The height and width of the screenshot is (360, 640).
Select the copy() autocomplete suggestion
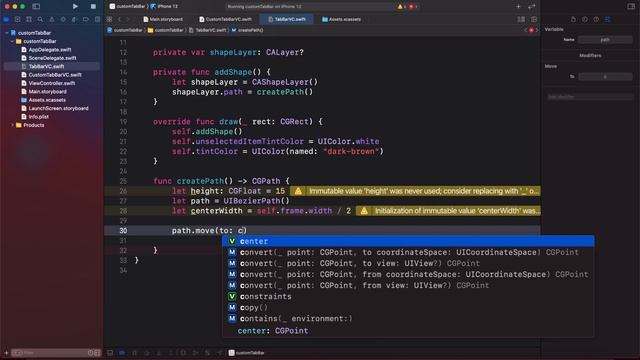click(x=408, y=307)
